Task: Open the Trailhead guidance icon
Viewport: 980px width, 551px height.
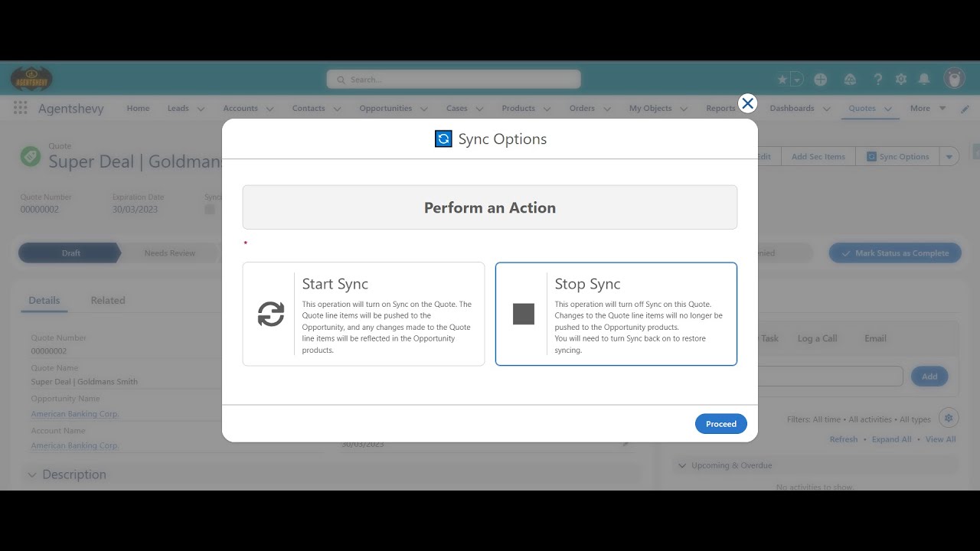Action: coord(850,80)
